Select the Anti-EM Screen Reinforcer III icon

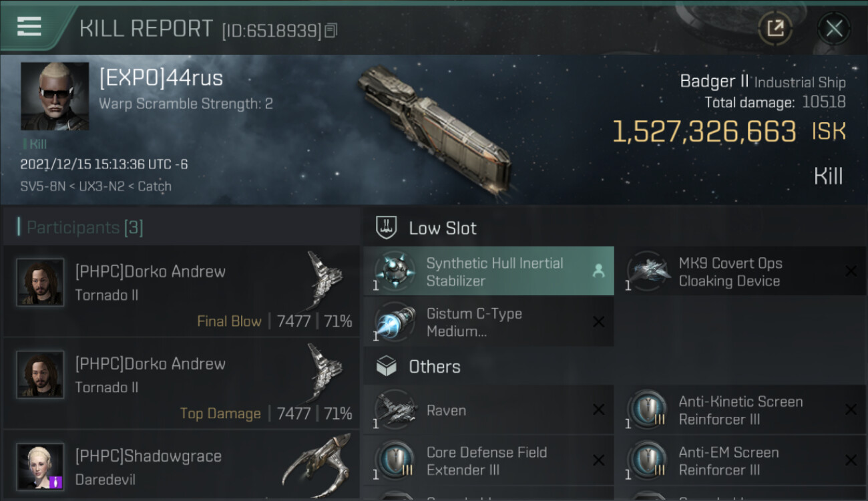coord(648,460)
